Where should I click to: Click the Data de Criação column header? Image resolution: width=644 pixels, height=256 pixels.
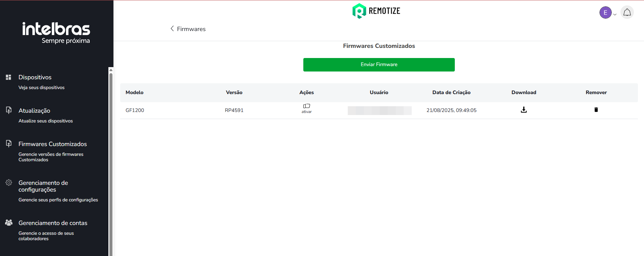451,92
